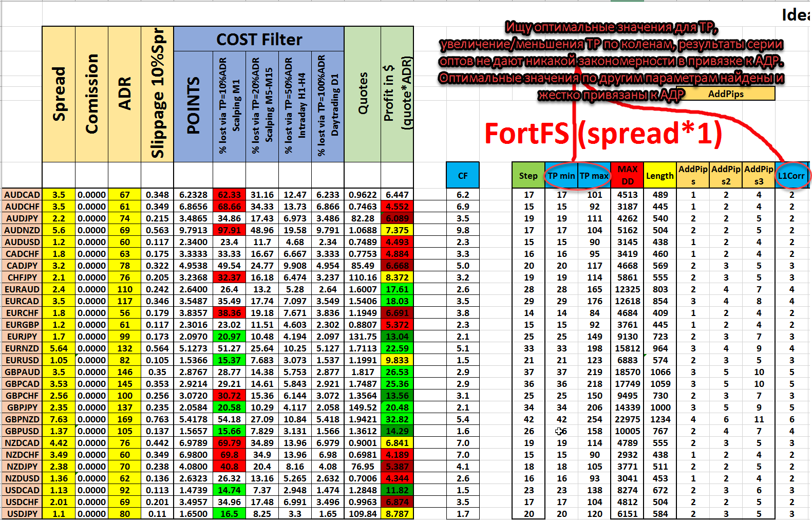Click the GBPCAD TP max 218 cell
The height and width of the screenshot is (520, 812).
pos(594,384)
